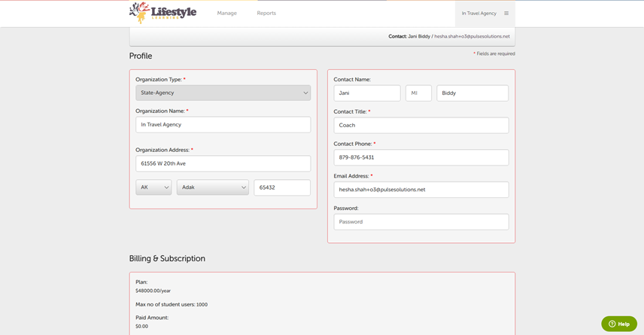644x335 pixels.
Task: Open the Manage menu
Action: [x=226, y=14]
